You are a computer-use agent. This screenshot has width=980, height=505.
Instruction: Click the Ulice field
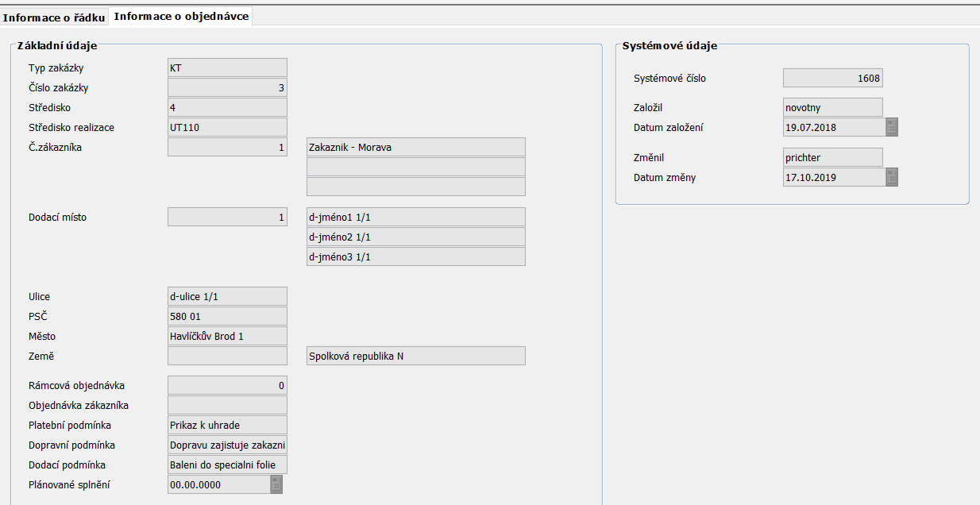click(x=227, y=296)
